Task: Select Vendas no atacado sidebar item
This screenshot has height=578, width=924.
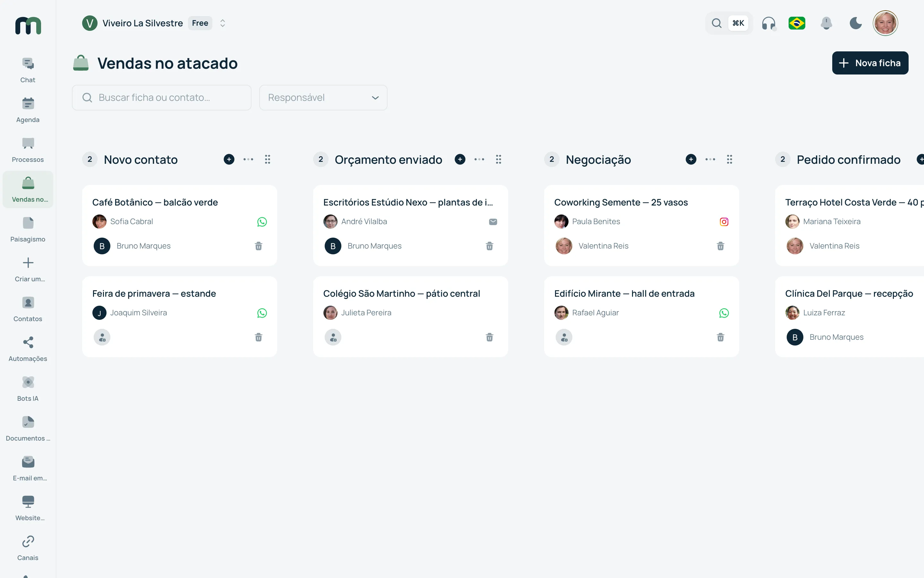Action: pyautogui.click(x=28, y=189)
